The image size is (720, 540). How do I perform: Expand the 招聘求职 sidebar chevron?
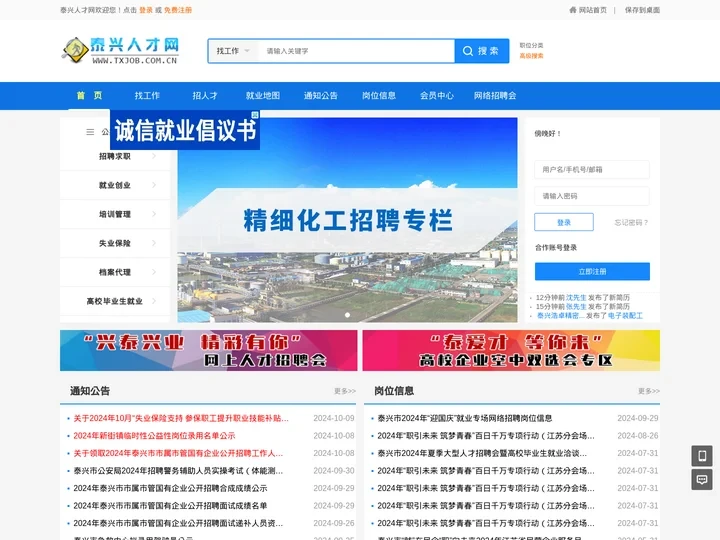[x=154, y=156]
